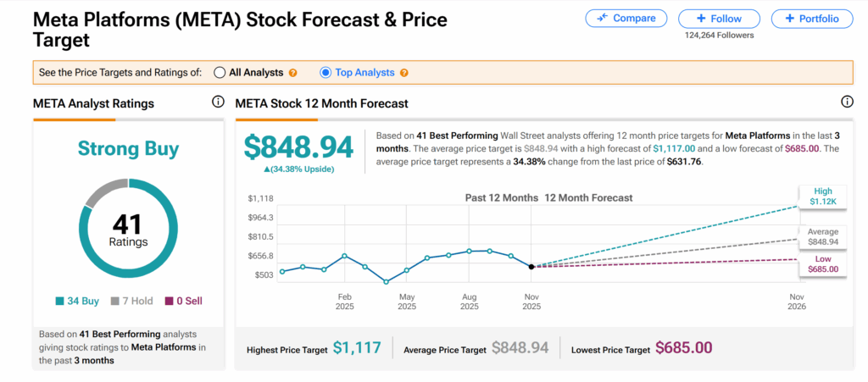
Task: Select the All Analysts radio button
Action: coord(220,73)
